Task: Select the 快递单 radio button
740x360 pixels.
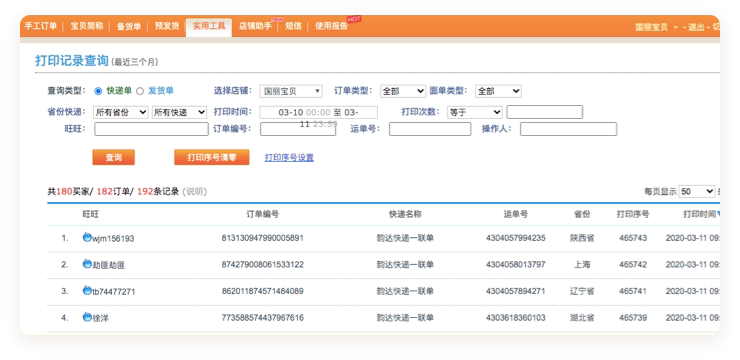Action: [98, 91]
